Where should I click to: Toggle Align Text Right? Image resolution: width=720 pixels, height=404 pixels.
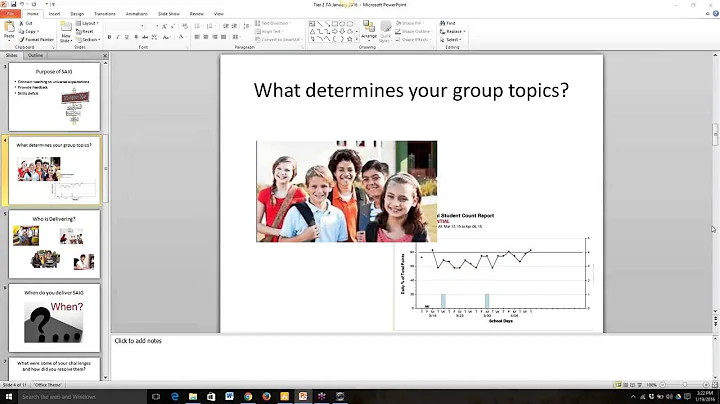coord(215,37)
